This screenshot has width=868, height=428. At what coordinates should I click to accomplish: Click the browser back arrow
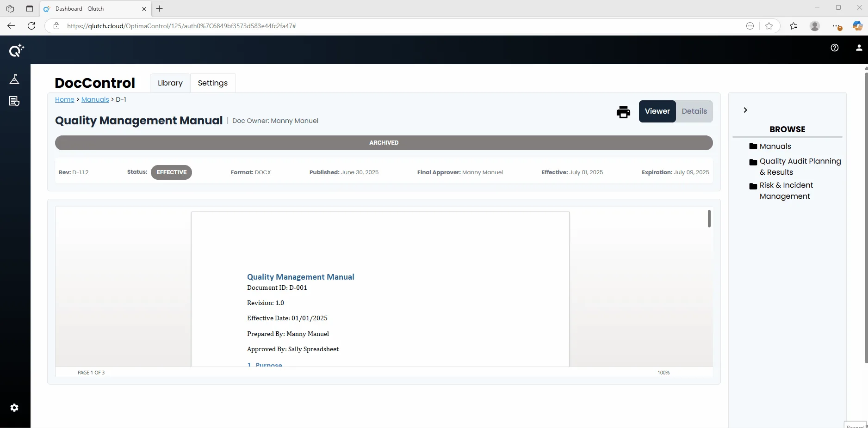click(11, 26)
